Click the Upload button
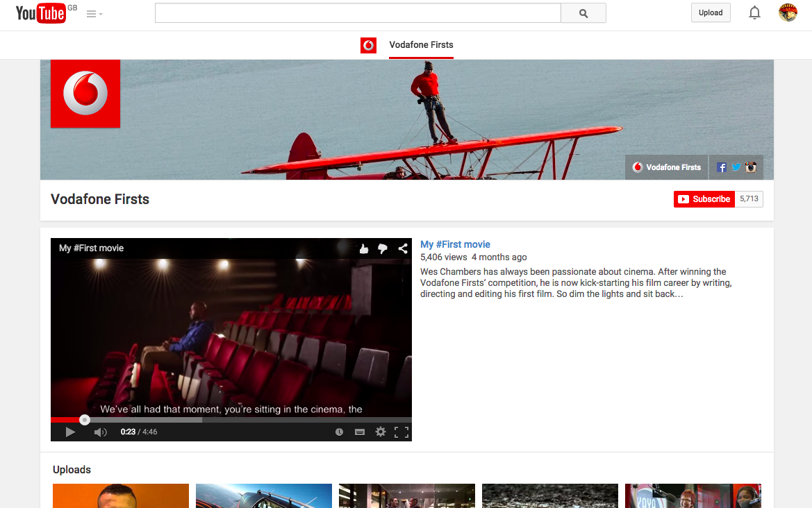Screen dimensions: 812x508 [x=711, y=13]
